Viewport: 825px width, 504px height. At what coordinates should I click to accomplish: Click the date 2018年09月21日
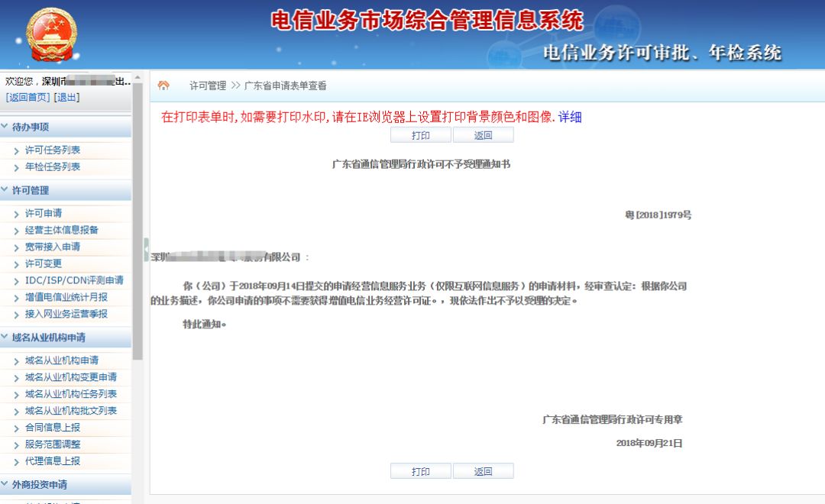click(649, 443)
